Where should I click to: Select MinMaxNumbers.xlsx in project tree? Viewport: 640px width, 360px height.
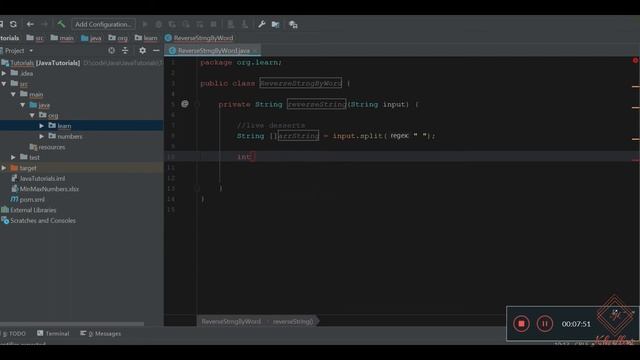click(45, 189)
